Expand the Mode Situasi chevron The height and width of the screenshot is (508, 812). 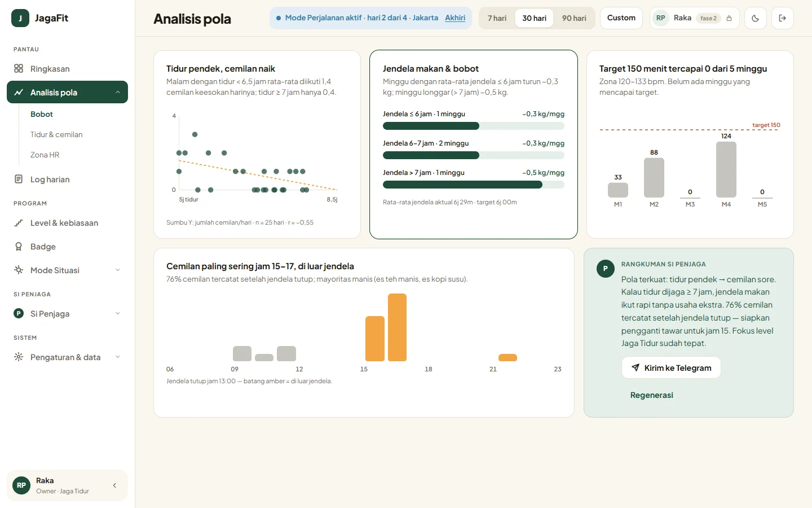point(118,270)
